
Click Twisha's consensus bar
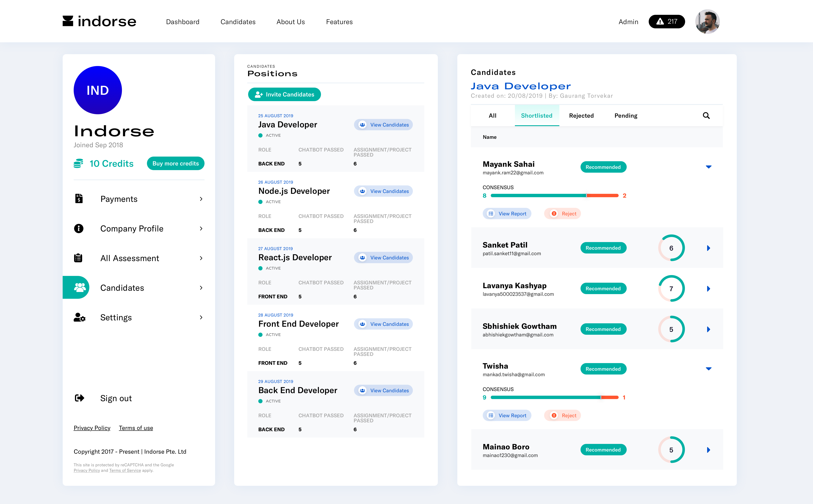pos(554,397)
